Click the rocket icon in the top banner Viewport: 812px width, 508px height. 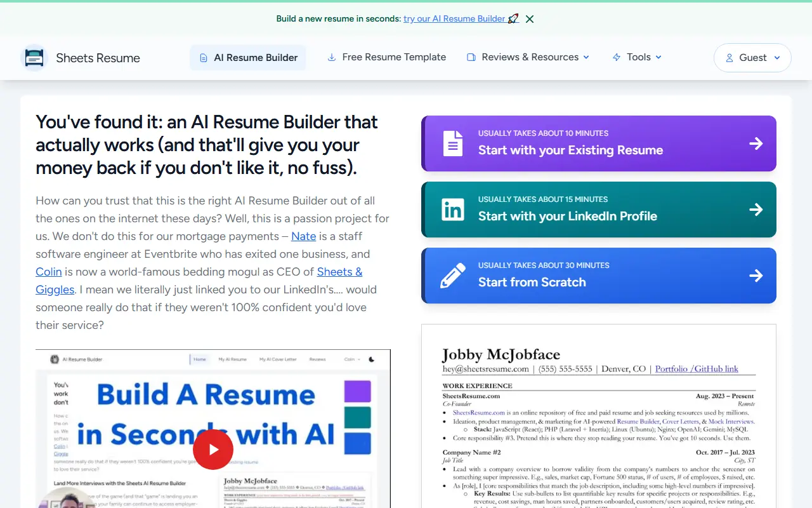(x=513, y=18)
